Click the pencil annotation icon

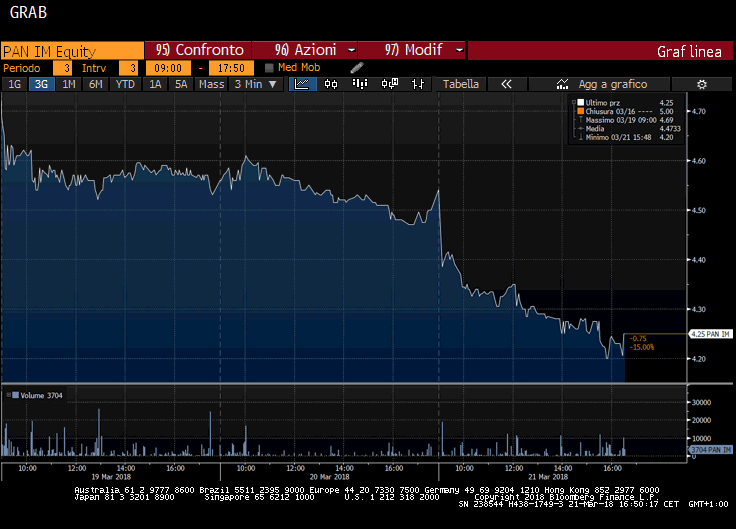(357, 68)
